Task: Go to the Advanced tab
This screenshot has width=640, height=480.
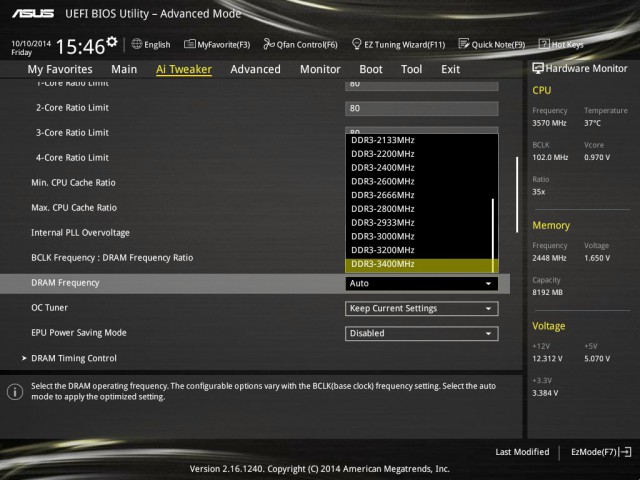Action: 255,69
